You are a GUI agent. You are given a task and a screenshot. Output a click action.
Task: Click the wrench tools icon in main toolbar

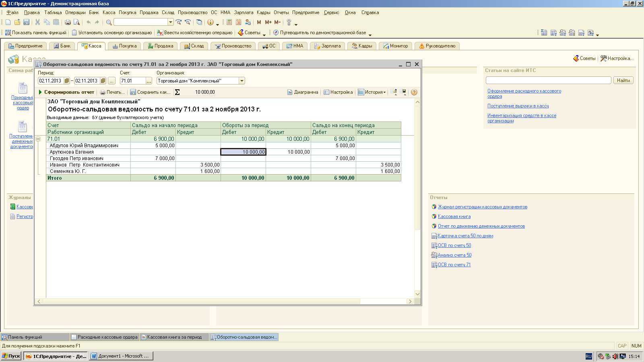coord(289,22)
